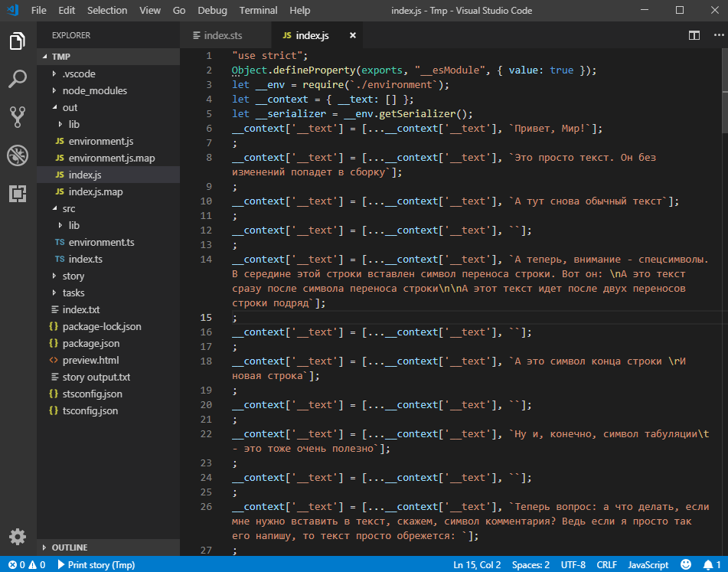Open the Extensions view icon
Image resolution: width=728 pixels, height=572 pixels.
click(18, 193)
